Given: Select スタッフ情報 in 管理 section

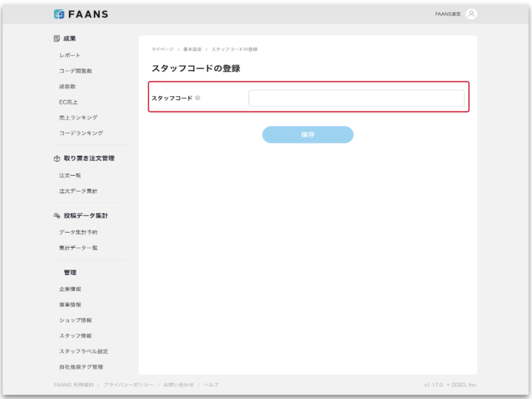Looking at the screenshot, I should click(x=75, y=336).
